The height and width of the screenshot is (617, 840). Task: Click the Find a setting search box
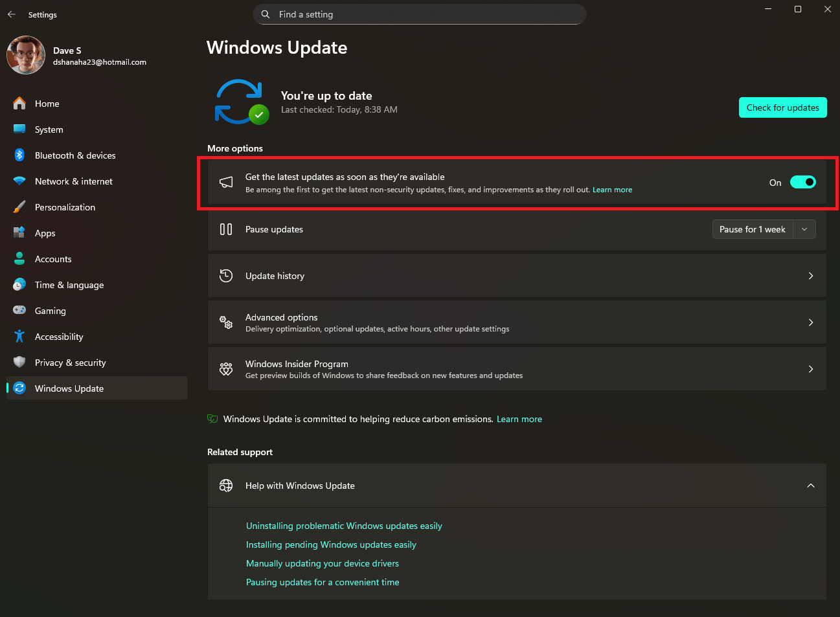[x=419, y=14]
